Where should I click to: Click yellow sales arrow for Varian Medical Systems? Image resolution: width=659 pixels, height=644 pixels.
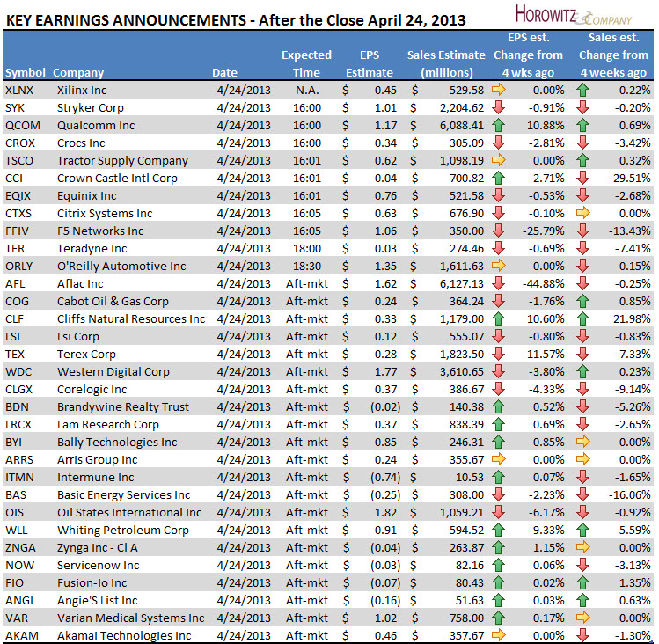pyautogui.click(x=583, y=618)
